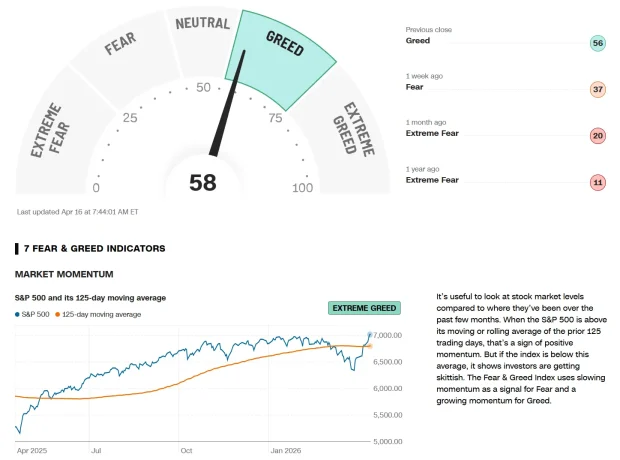Click the blue S&P 500 legend dot
The width and height of the screenshot is (620, 460).
[18, 314]
